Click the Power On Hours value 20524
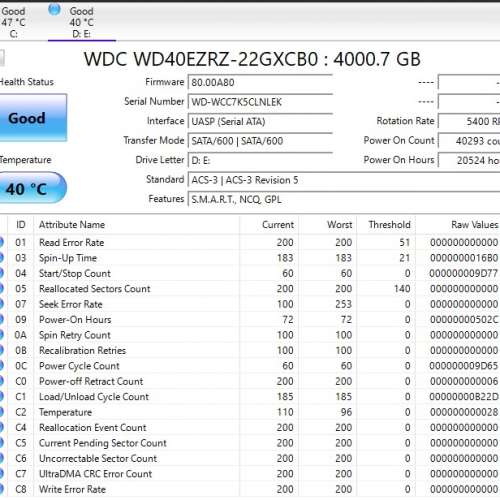This screenshot has height=500, width=500. [469, 160]
